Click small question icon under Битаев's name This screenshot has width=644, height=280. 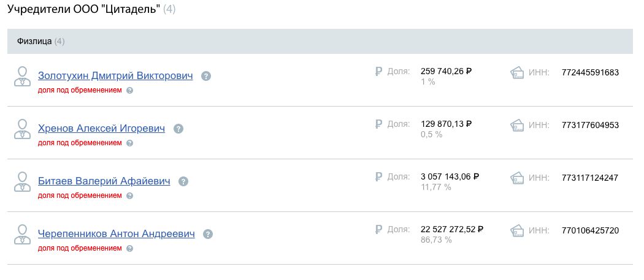coord(130,195)
